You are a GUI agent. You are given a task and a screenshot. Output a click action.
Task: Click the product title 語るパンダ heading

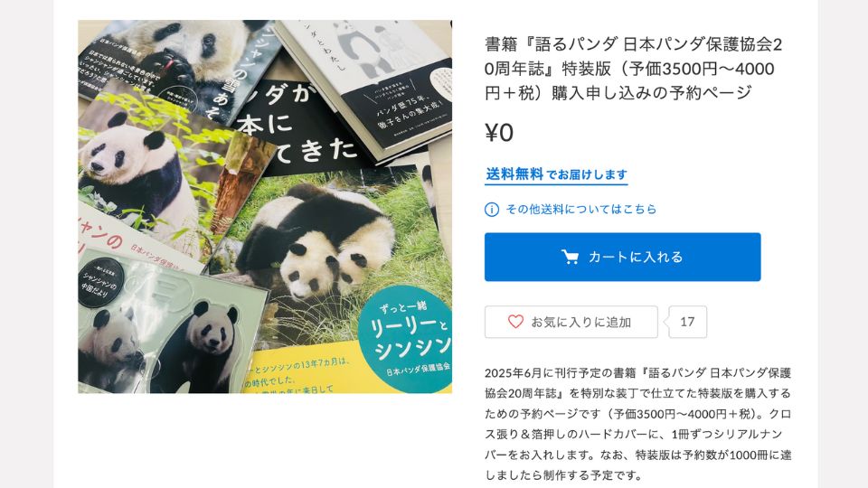tap(633, 68)
